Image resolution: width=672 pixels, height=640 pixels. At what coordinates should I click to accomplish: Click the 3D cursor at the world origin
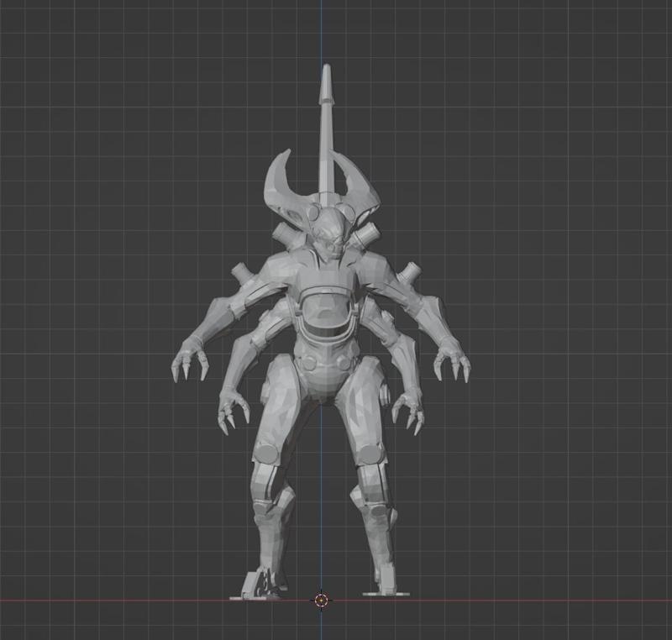(x=321, y=601)
